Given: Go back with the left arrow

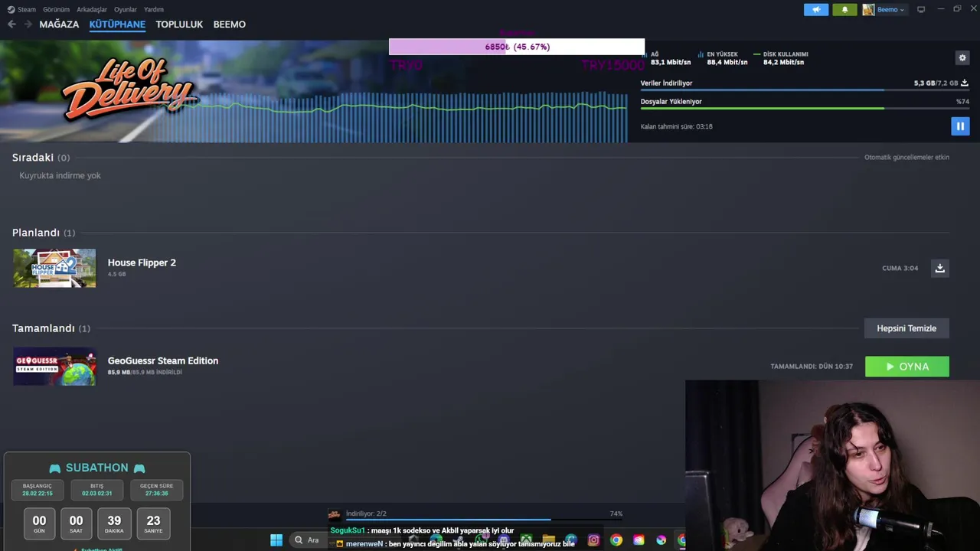Looking at the screenshot, I should [11, 24].
